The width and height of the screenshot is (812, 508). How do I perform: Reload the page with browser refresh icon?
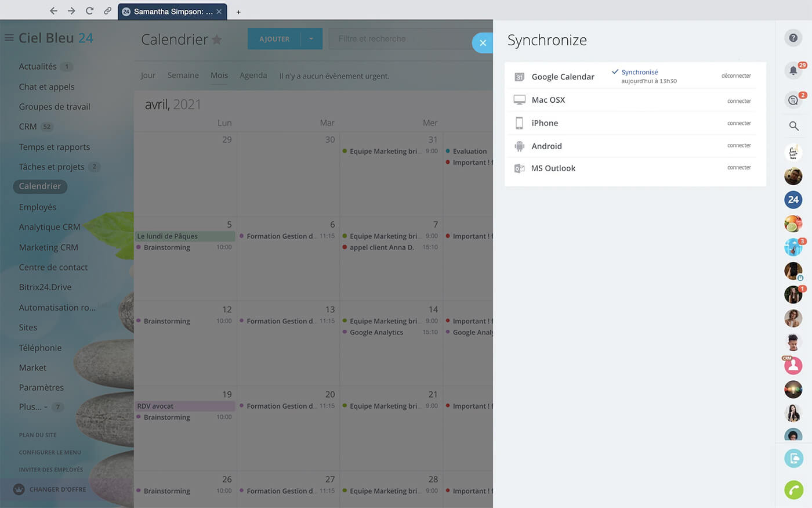tap(89, 11)
